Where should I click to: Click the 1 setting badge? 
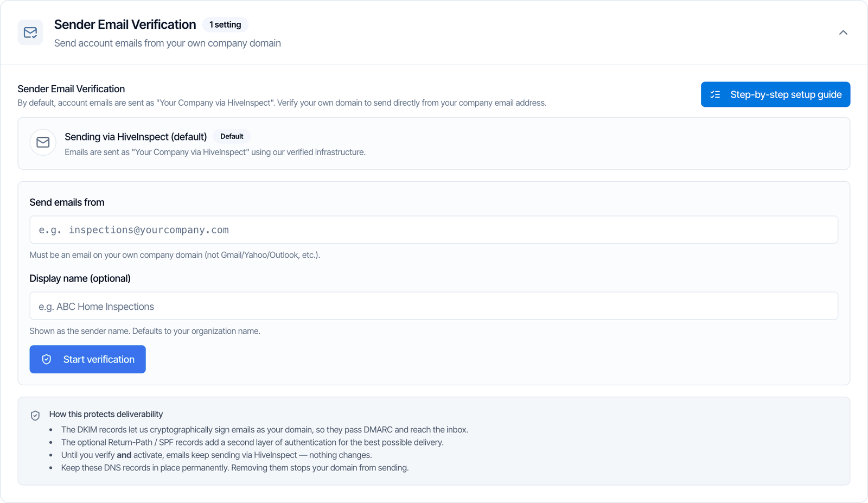pyautogui.click(x=225, y=24)
